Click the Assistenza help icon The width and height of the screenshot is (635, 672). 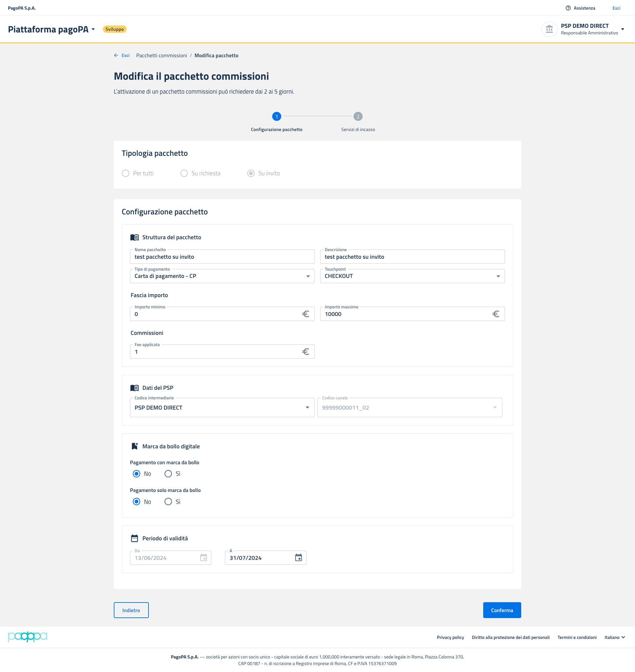click(568, 8)
